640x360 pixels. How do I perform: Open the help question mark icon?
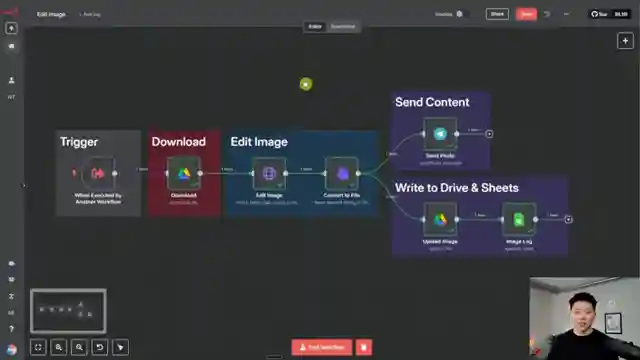coord(11,329)
